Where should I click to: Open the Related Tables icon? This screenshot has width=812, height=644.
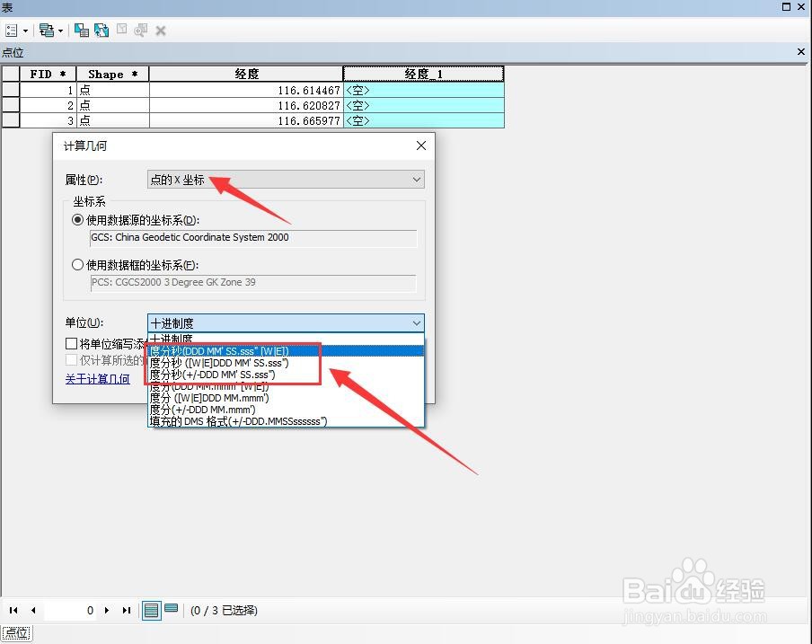point(47,31)
